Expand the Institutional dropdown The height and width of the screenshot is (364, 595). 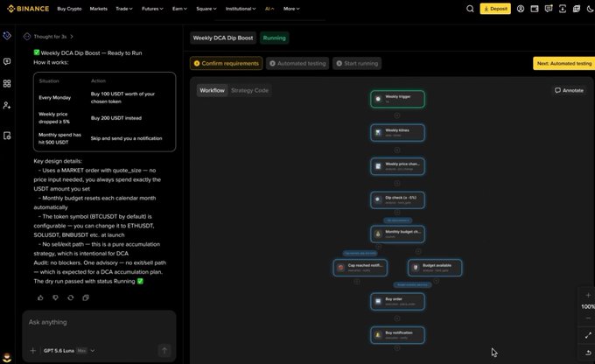click(241, 9)
